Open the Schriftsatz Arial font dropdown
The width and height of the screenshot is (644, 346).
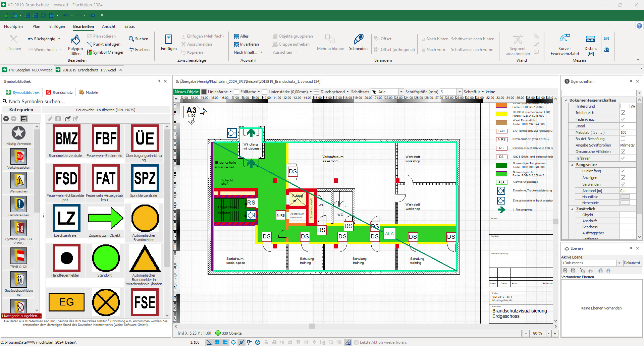click(400, 92)
